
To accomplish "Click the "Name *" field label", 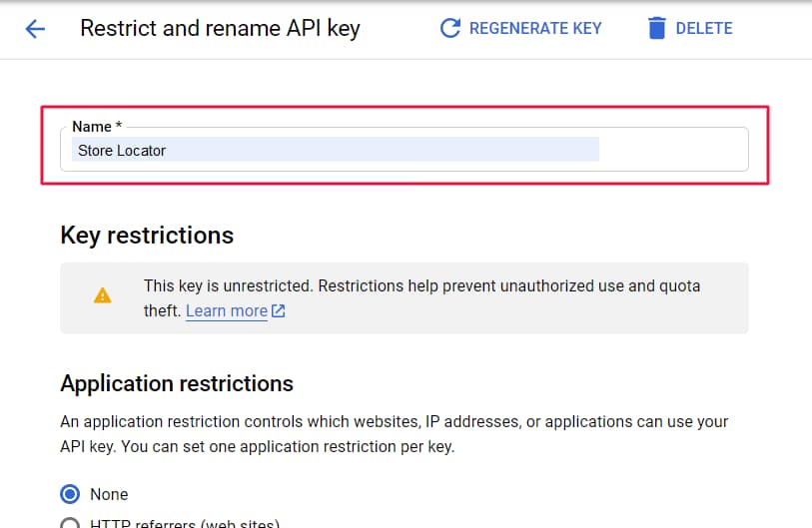I will pyautogui.click(x=97, y=127).
